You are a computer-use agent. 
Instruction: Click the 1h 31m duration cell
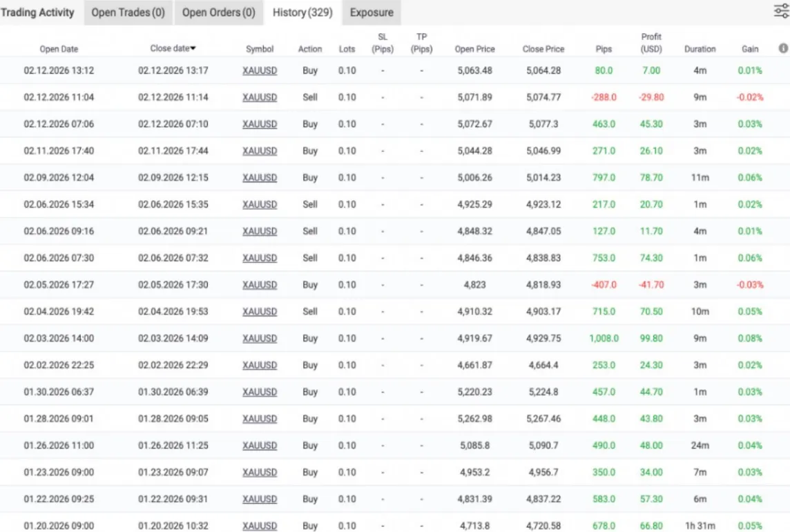700,526
